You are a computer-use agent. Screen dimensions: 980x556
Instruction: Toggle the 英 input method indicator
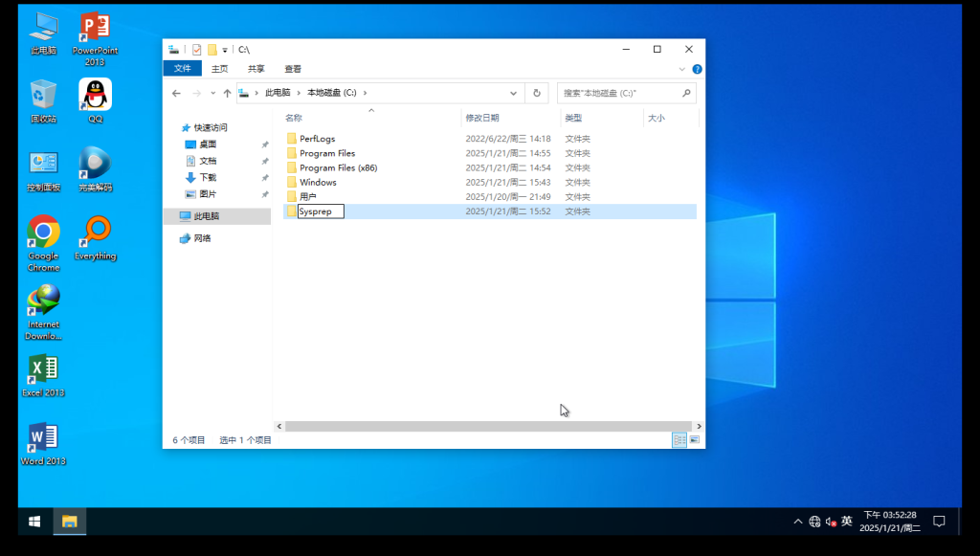click(x=846, y=522)
